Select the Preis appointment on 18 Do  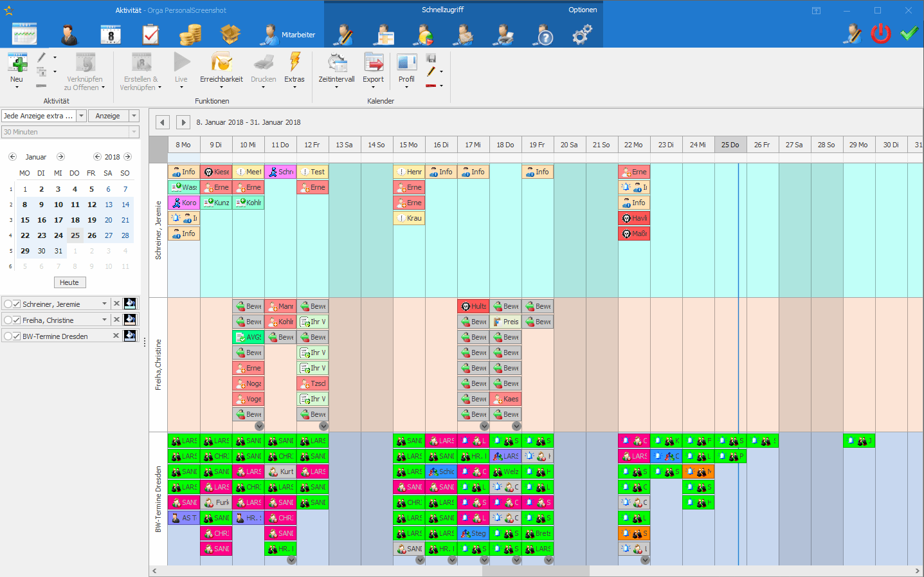click(505, 322)
